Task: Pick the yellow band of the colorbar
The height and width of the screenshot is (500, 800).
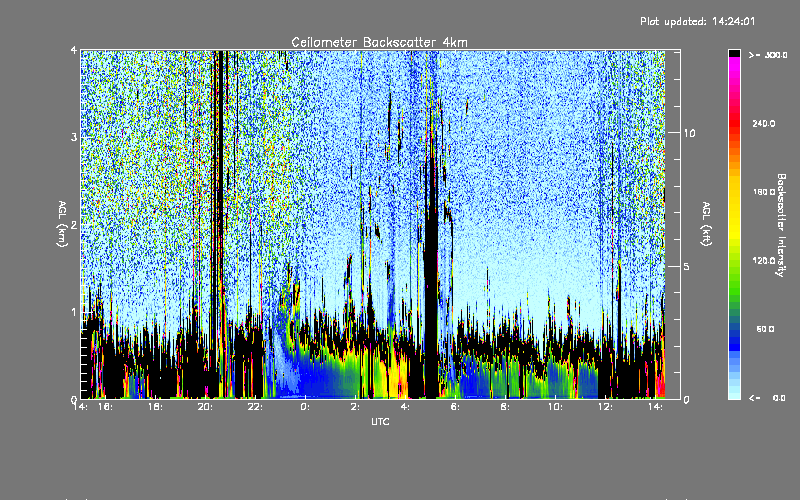Action: [x=734, y=209]
